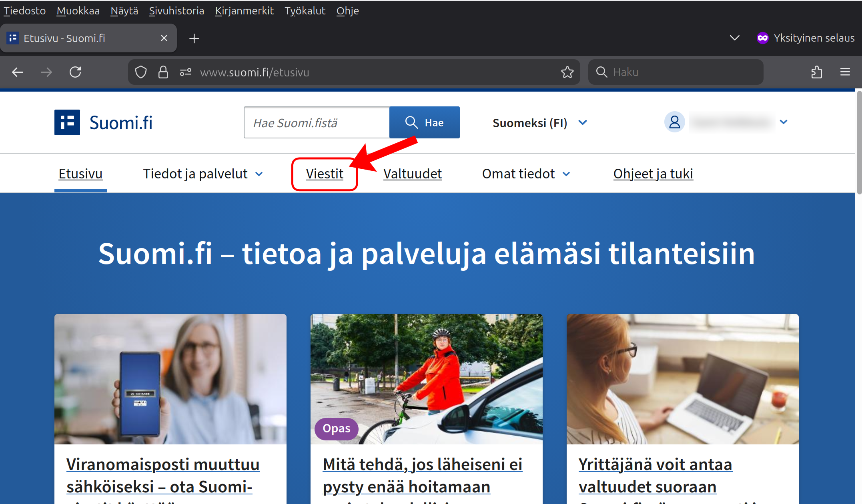Click the Hae search button
Screen dimensions: 862x504
[424, 122]
